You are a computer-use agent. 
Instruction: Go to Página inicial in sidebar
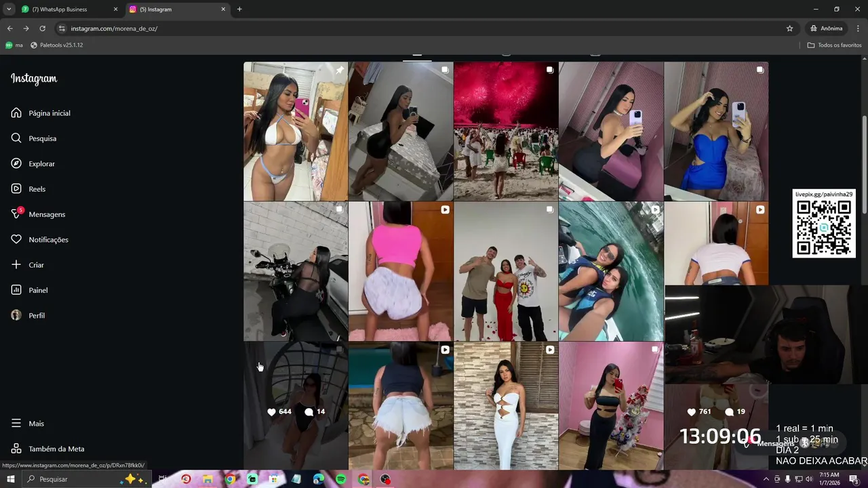[x=41, y=113]
